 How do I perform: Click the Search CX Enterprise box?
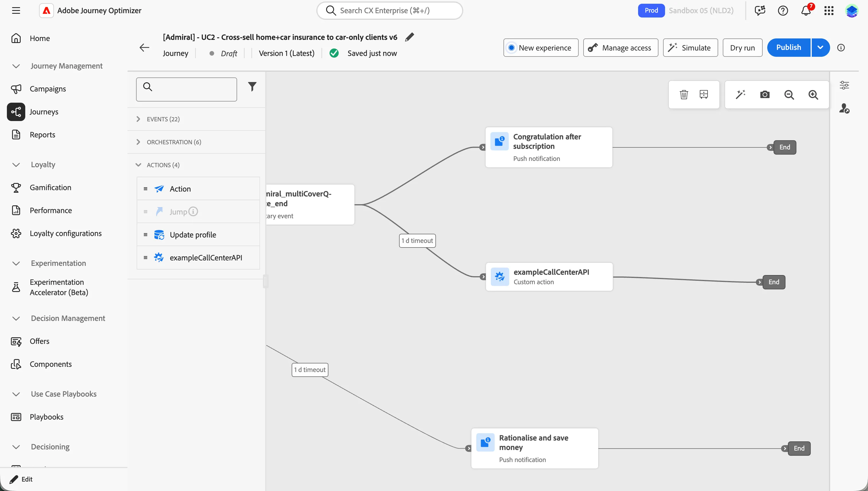point(390,10)
